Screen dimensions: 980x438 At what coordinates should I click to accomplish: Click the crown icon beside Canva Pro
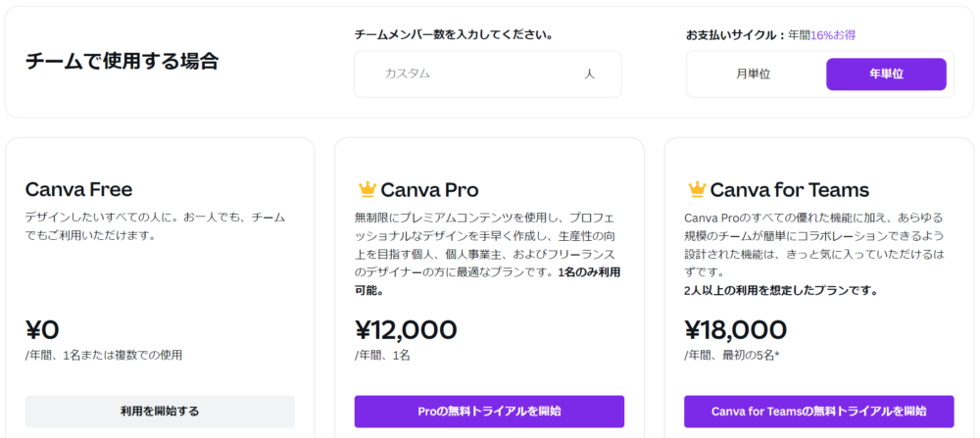(367, 189)
